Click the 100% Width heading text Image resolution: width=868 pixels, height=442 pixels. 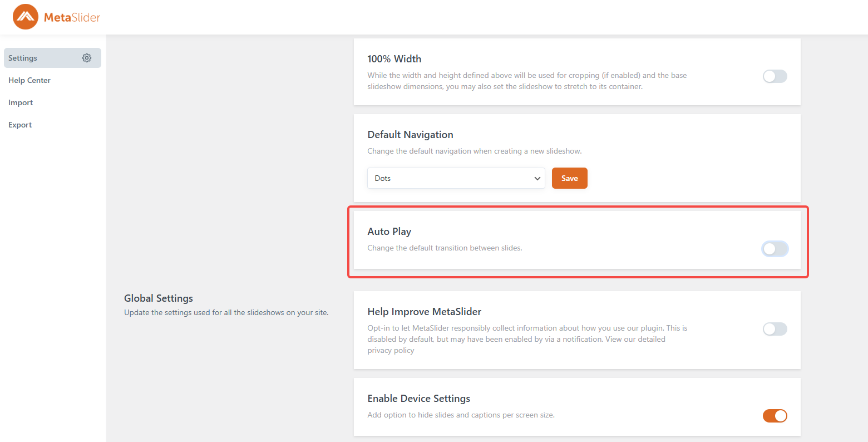pyautogui.click(x=394, y=59)
